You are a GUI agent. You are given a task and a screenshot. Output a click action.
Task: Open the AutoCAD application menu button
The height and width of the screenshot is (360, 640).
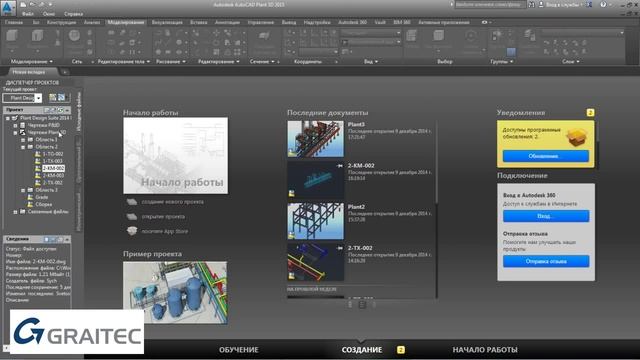click(x=7, y=8)
